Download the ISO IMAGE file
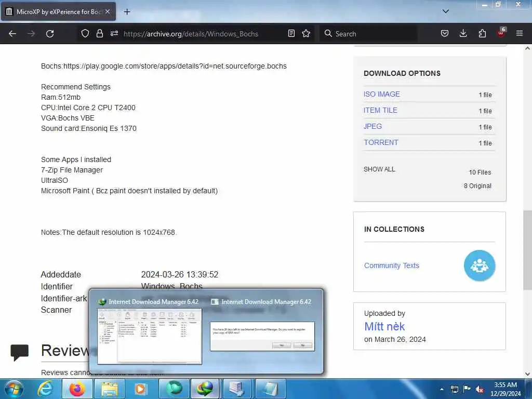532x399 pixels. [x=382, y=94]
